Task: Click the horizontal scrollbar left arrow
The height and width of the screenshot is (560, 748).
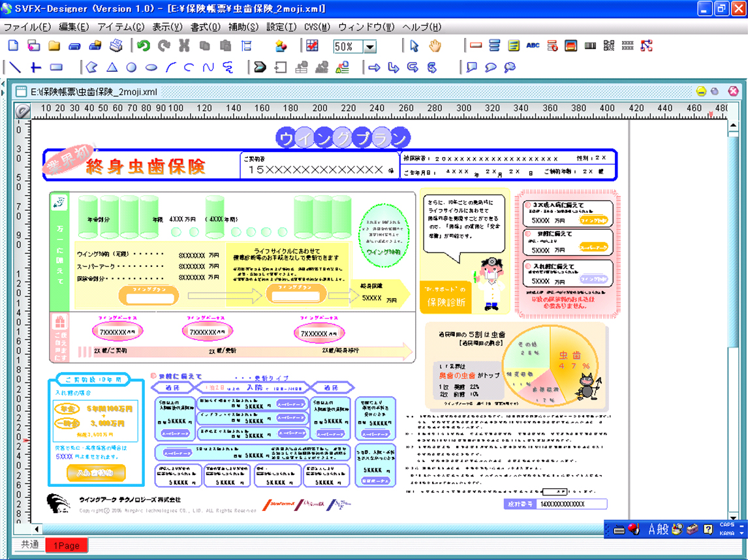Action: (x=37, y=529)
